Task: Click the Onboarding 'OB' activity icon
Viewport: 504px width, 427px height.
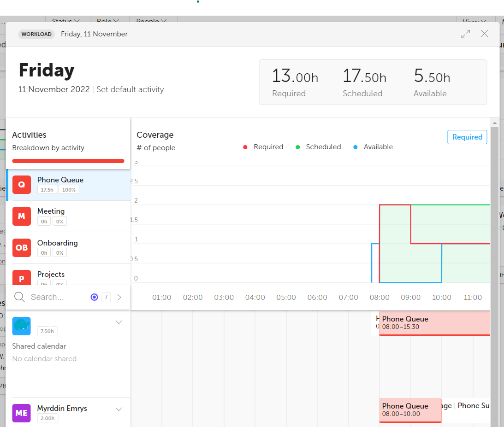Action: tap(22, 247)
